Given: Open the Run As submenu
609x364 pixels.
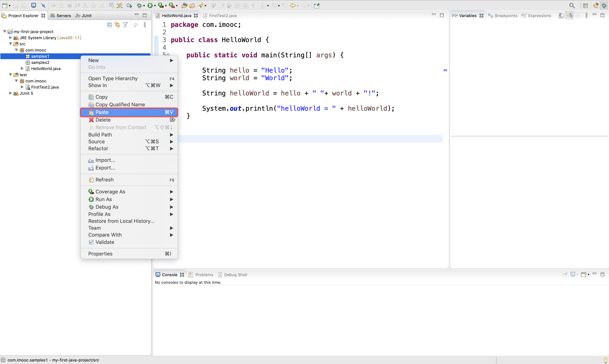Looking at the screenshot, I should coord(129,199).
